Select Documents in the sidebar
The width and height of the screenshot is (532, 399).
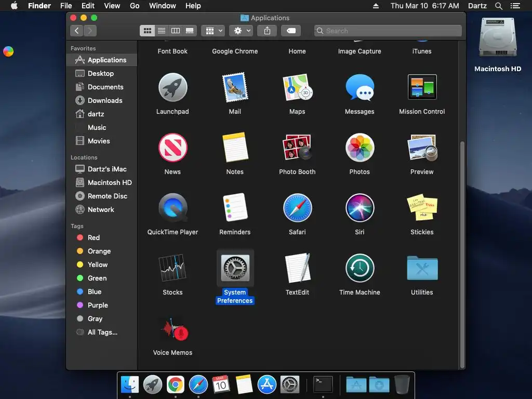pos(101,87)
